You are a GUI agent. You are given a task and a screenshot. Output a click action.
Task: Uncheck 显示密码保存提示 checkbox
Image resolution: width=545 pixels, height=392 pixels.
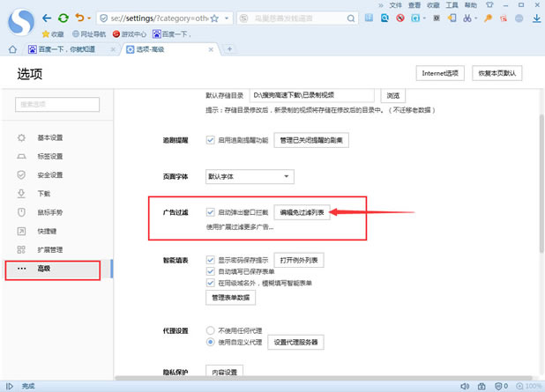coord(210,261)
